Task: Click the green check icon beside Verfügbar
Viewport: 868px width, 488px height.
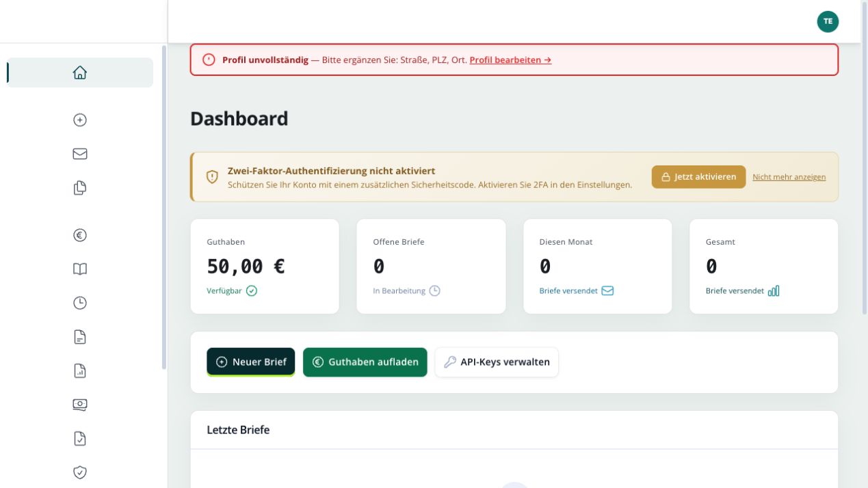Action: pos(252,290)
